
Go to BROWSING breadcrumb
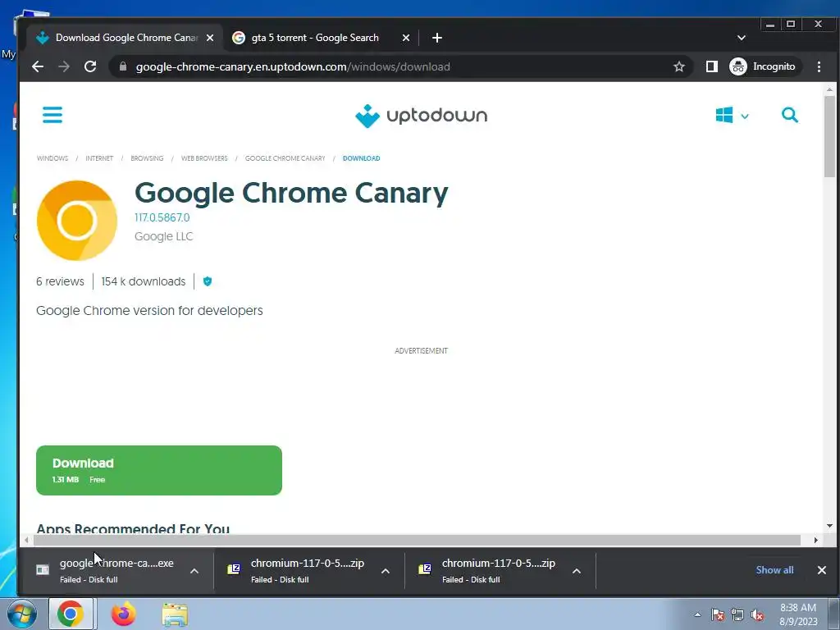(x=147, y=158)
